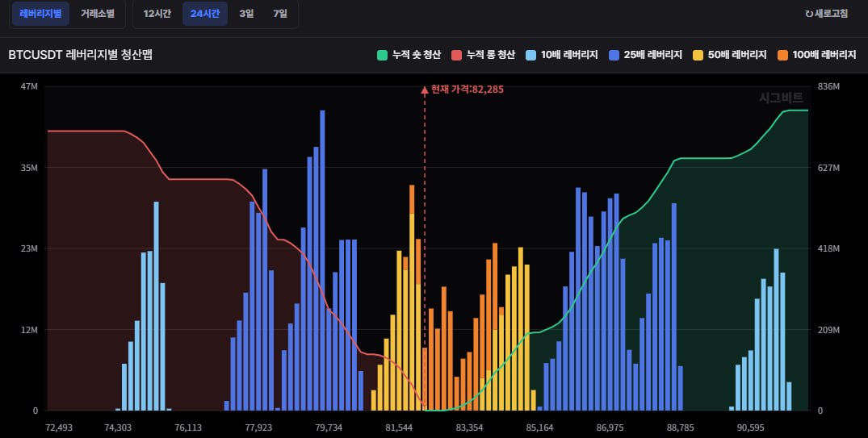Select the 레버리지별 tab
Viewport: 868px width, 438px height.
pyautogui.click(x=40, y=13)
